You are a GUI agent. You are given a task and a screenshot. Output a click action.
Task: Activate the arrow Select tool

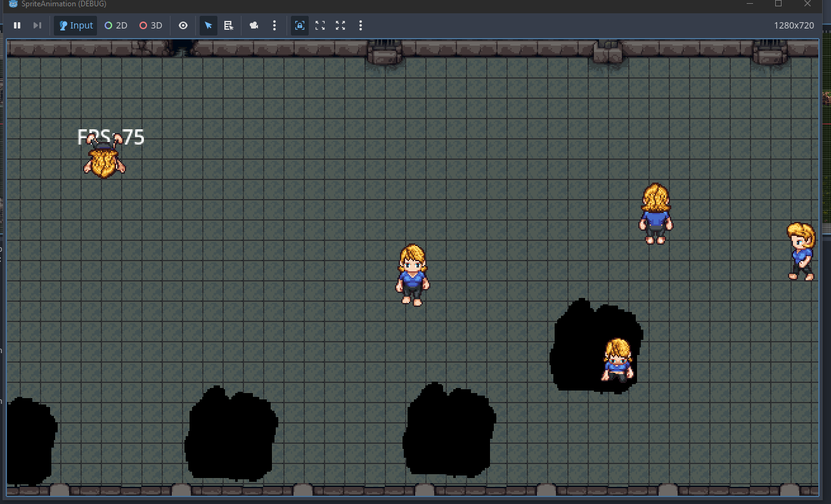point(209,25)
